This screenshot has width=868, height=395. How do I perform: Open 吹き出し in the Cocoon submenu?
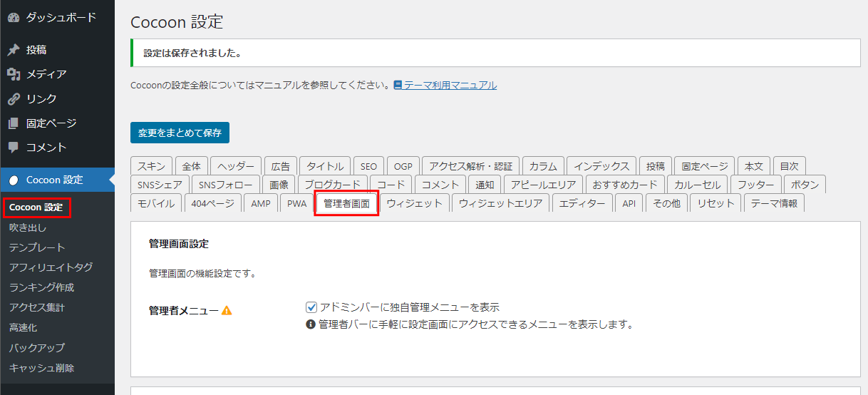[28, 228]
